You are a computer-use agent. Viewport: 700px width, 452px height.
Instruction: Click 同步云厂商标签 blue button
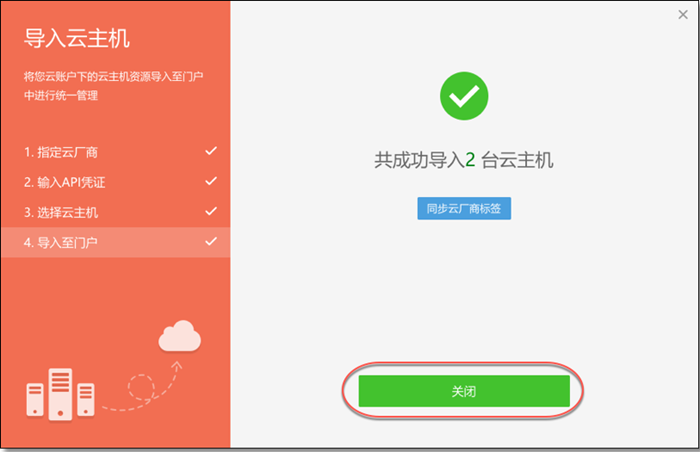coord(464,209)
